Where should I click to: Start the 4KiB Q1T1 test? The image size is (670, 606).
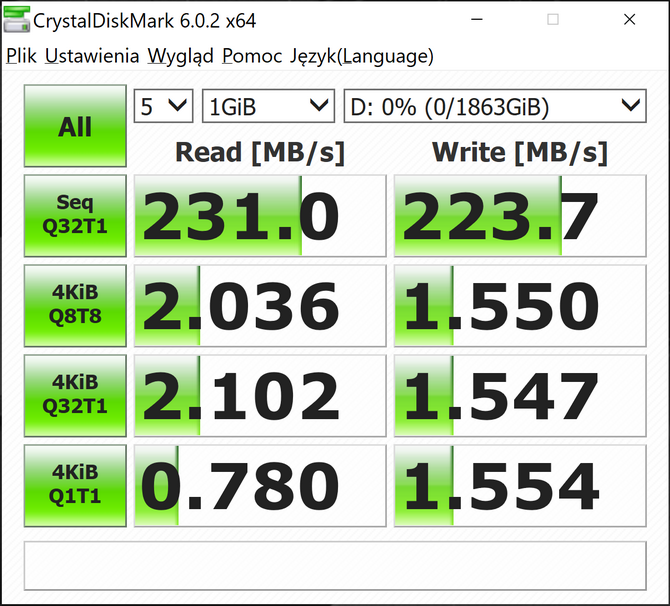[x=75, y=486]
